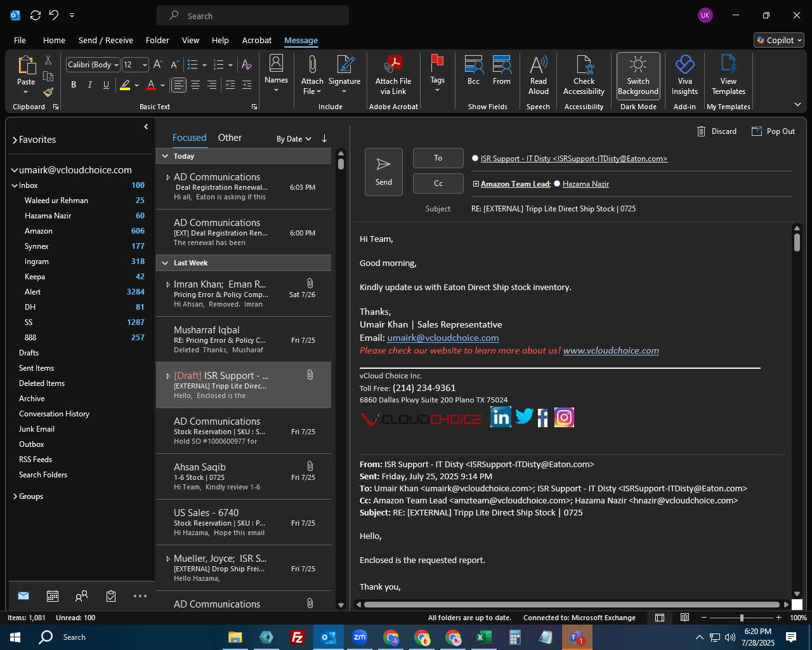
Task: Click the zoom slider in status bar
Action: tap(742, 618)
